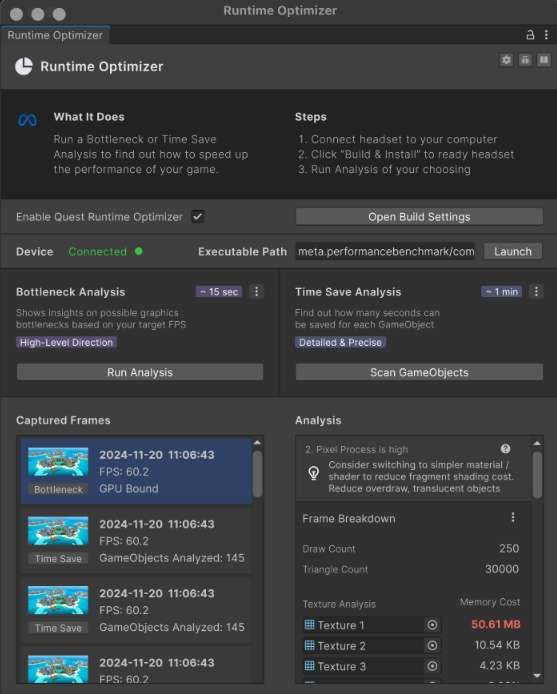Click the 'Captured Frames' heading
This screenshot has width=557, height=694.
(63, 420)
